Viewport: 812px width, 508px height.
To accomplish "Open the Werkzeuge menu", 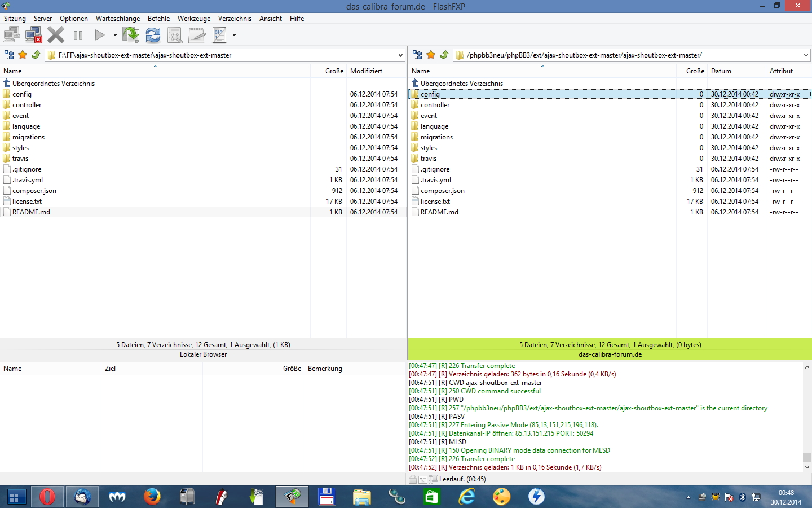I will [x=194, y=19].
